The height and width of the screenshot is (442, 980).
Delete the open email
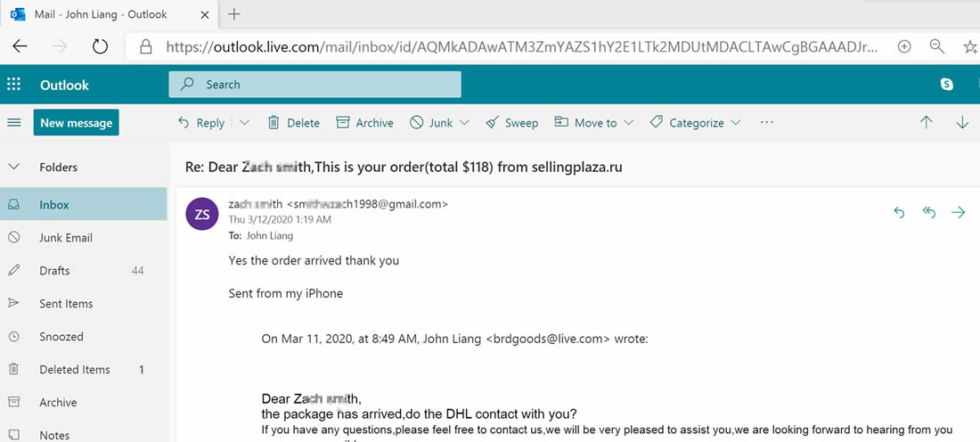point(293,123)
